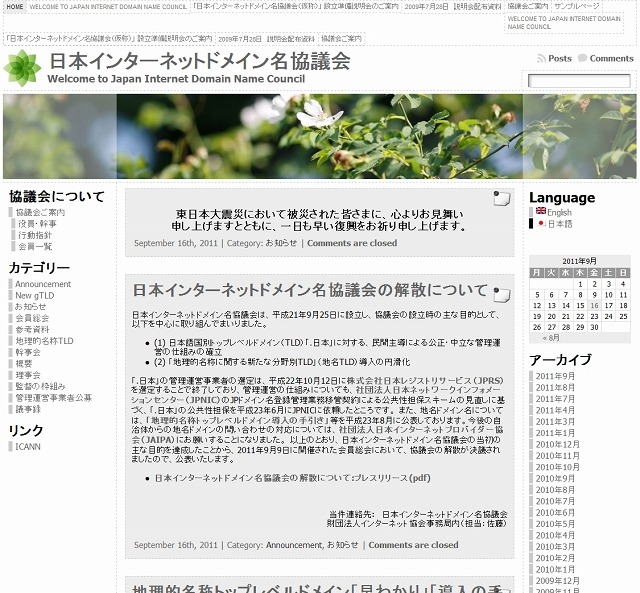Screen dimensions: 640x593
Task: Open the 地理的名称TLD category
Action: pos(44,341)
